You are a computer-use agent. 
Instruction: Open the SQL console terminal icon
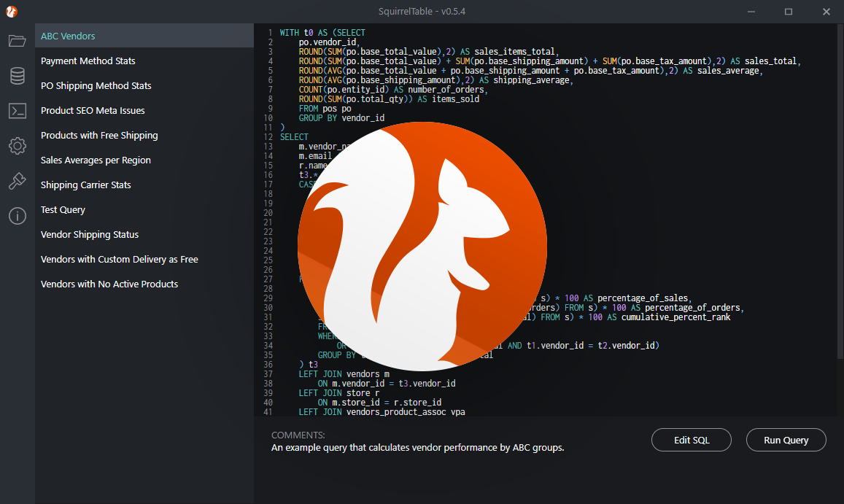point(18,111)
